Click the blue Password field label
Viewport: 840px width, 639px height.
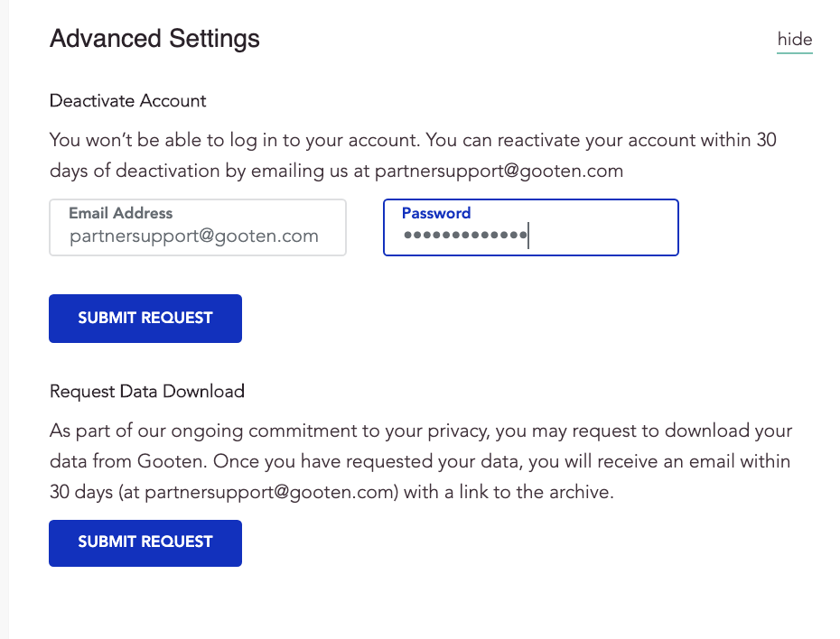click(436, 213)
